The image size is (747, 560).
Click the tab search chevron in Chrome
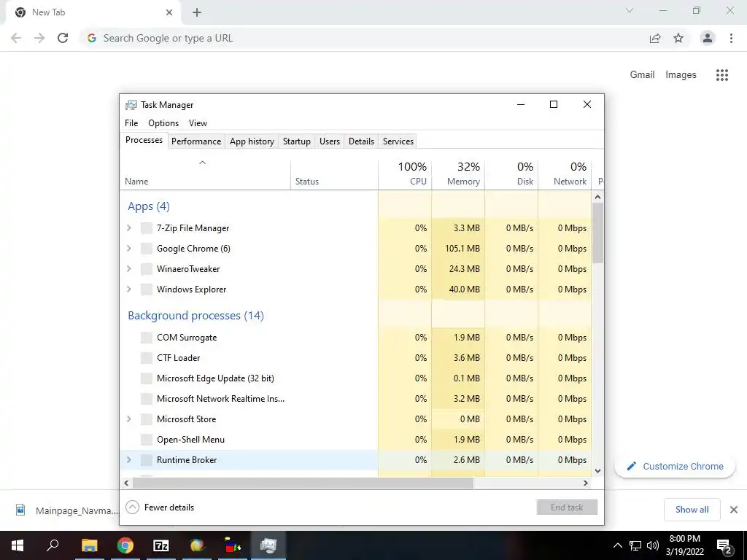pyautogui.click(x=630, y=10)
